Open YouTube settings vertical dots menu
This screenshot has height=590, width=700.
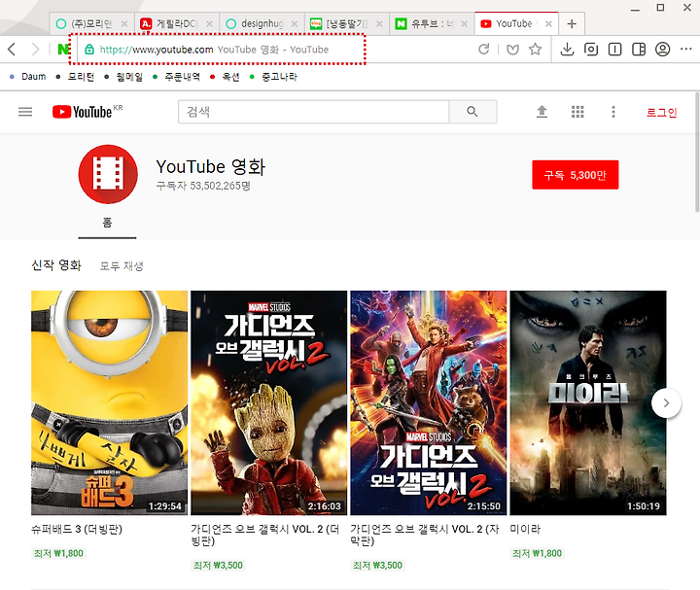coord(613,112)
